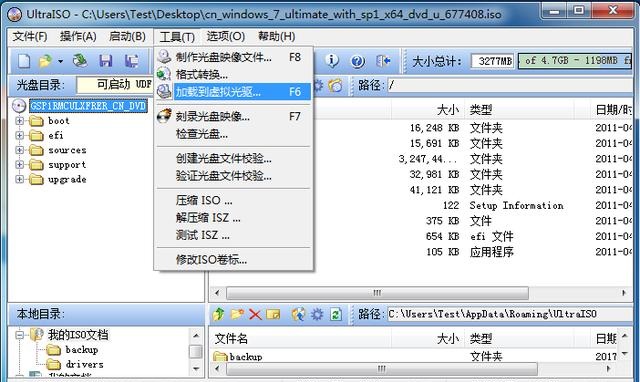The height and width of the screenshot is (382, 640).
Task: Select the sources folder in the disc tree
Action: point(67,150)
